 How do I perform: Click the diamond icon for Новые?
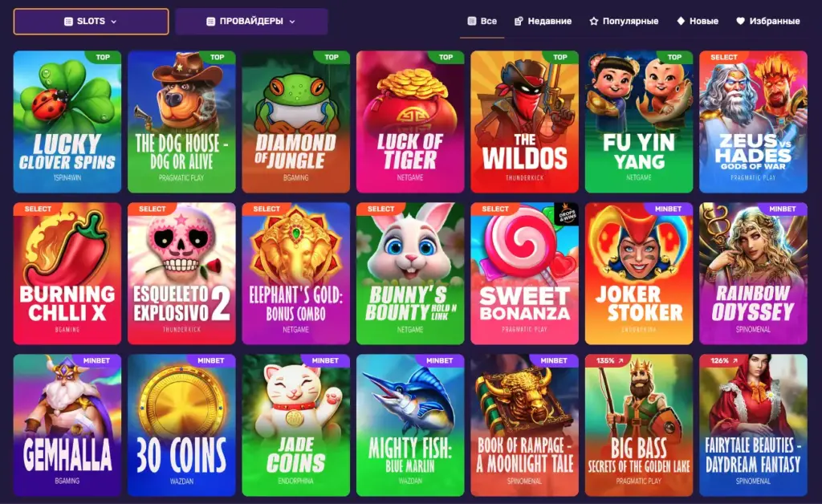point(681,21)
